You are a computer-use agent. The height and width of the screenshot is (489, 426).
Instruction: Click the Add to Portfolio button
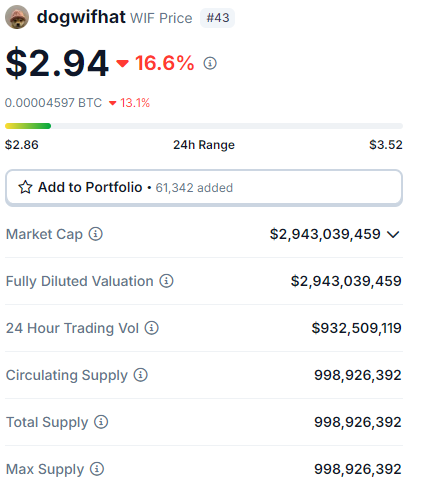click(204, 188)
